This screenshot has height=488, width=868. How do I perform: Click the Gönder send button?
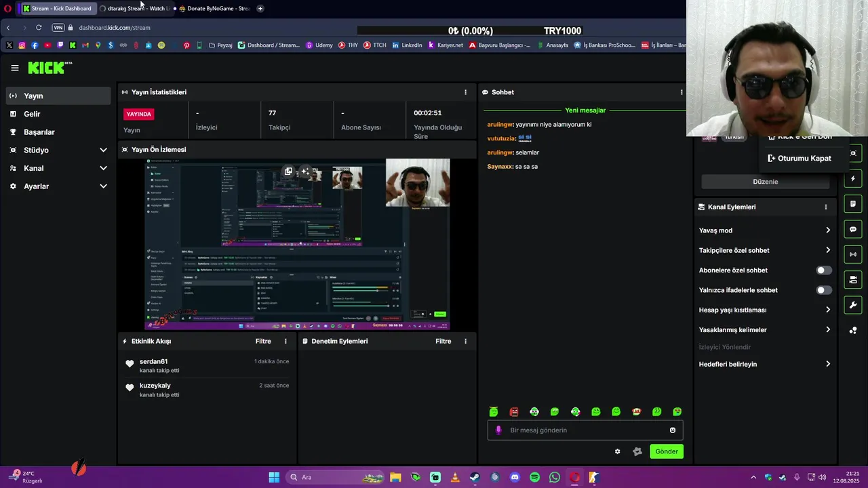click(667, 451)
